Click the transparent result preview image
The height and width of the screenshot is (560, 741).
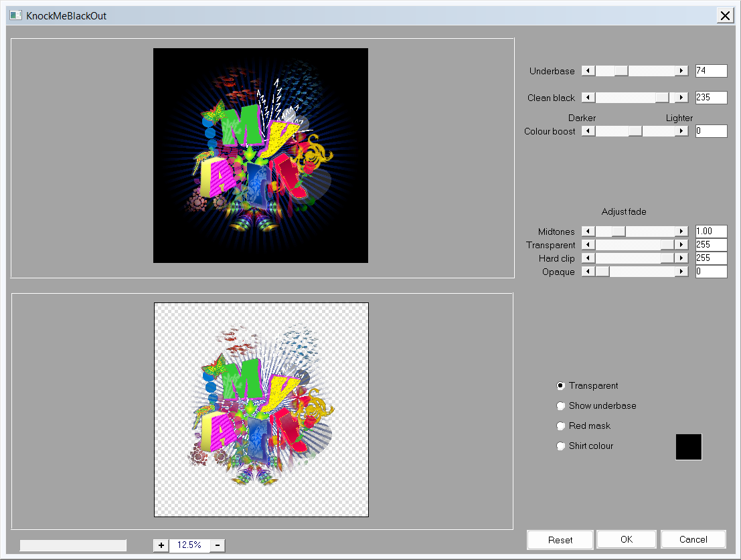coord(261,410)
